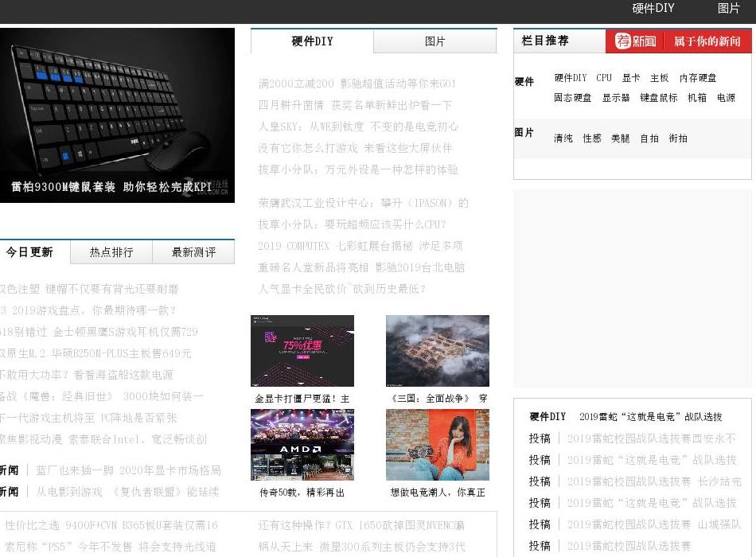756x557 pixels.
Task: Go to the 机箱 category link
Action: [x=697, y=98]
